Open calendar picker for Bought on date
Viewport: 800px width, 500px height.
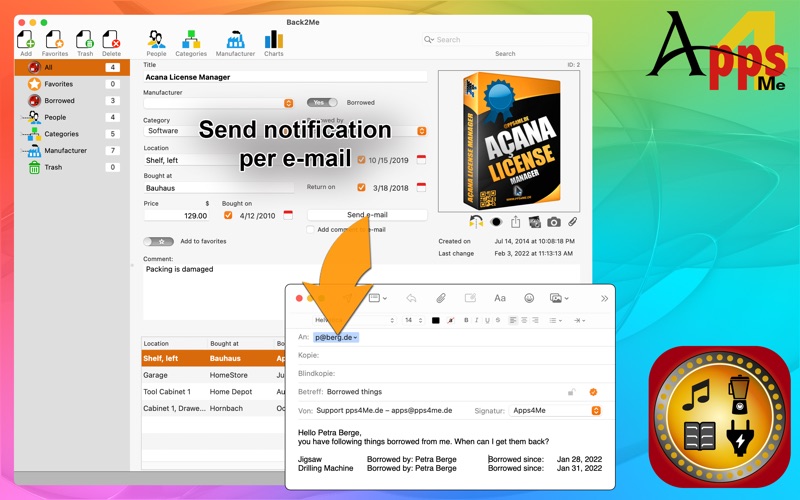288,215
